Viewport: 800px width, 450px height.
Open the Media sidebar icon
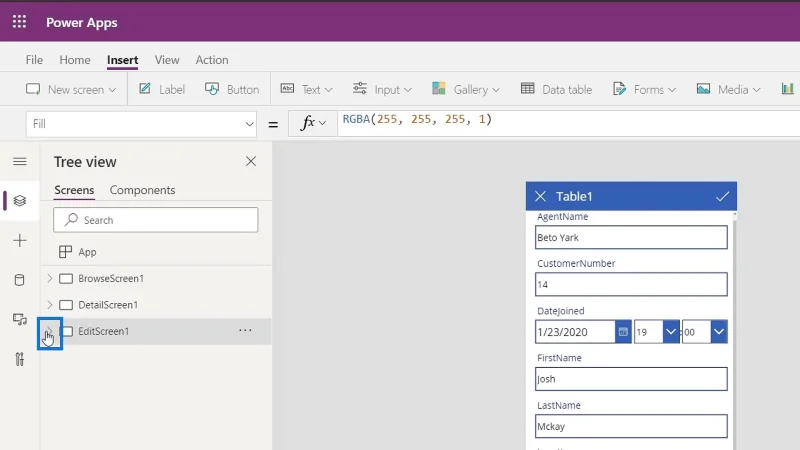coord(20,319)
